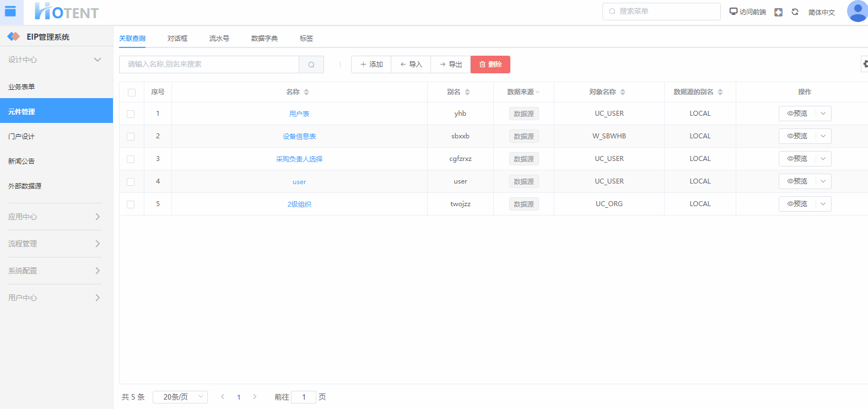Toggle fullscreen mode icon in header

[x=778, y=12]
